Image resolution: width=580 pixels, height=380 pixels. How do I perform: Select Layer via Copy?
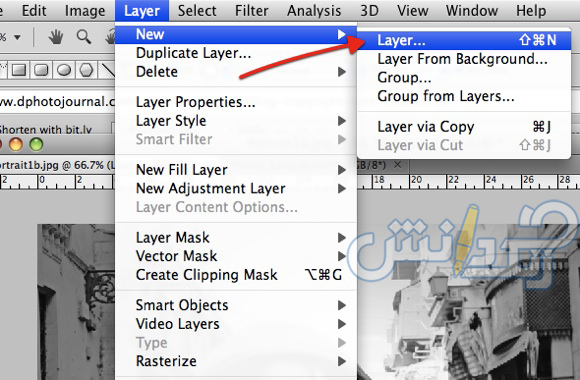pos(464,127)
